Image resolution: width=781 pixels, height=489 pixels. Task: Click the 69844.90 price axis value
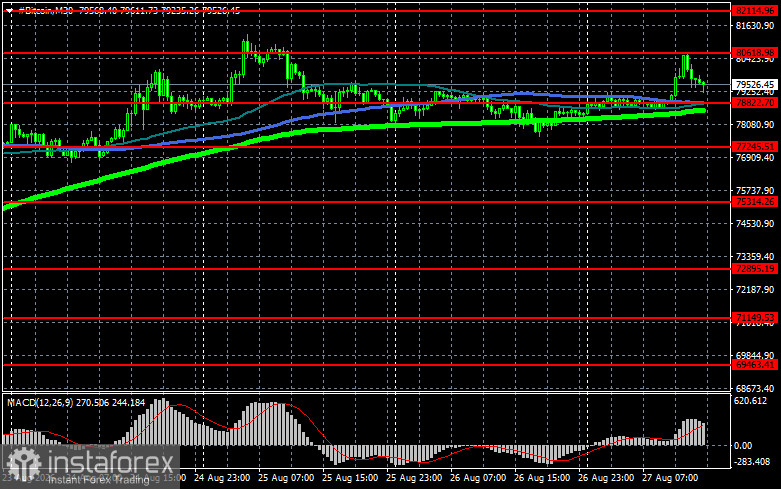point(755,356)
